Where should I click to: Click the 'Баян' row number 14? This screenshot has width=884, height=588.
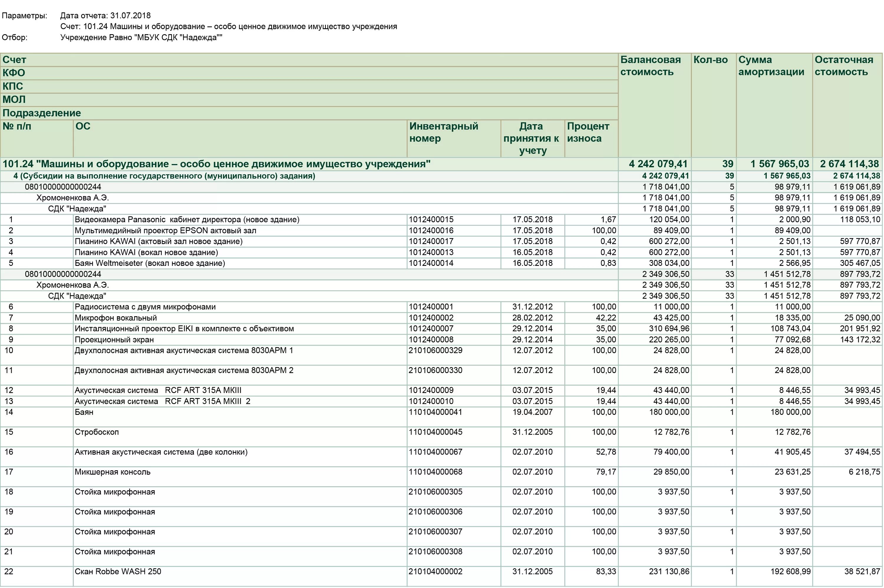pyautogui.click(x=9, y=412)
